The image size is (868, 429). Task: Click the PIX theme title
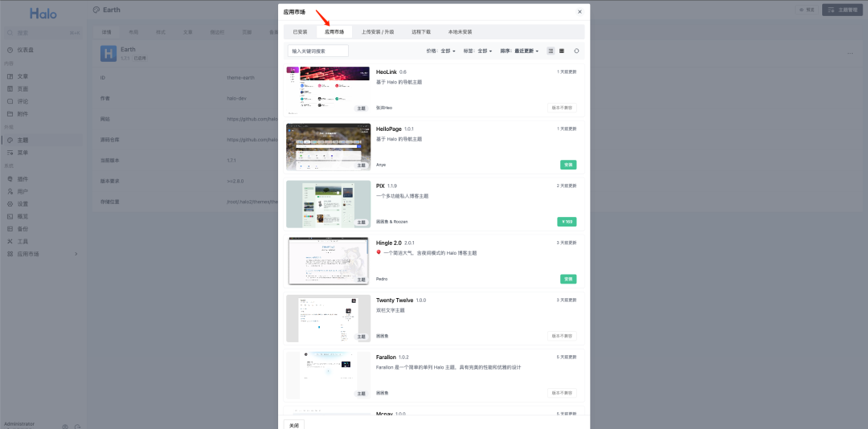coord(380,186)
